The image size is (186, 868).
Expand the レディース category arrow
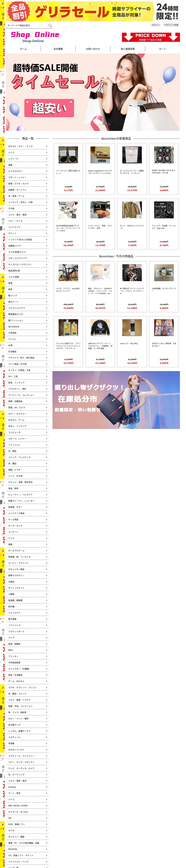(x=47, y=159)
